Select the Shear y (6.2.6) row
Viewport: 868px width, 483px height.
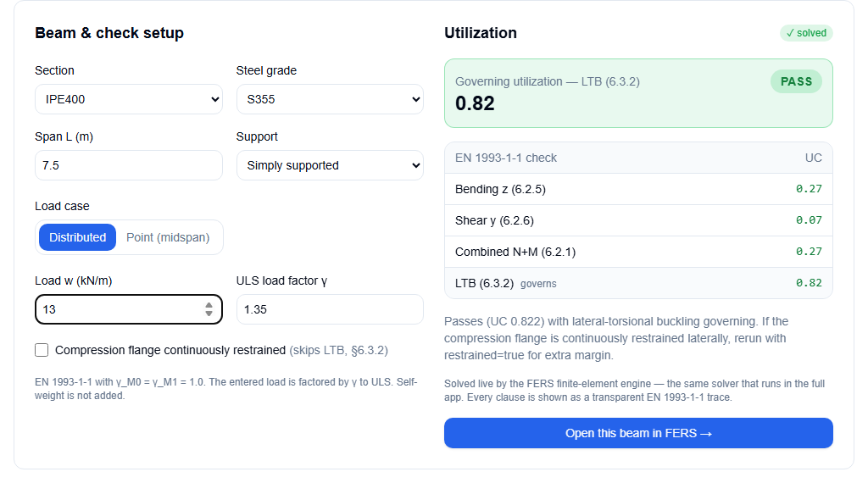[638, 221]
